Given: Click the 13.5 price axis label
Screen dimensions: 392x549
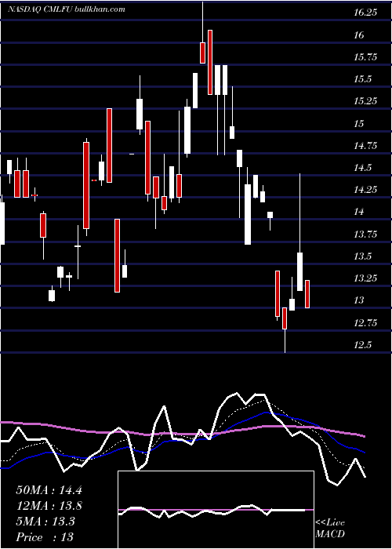Looking at the screenshot, I should pyautogui.click(x=362, y=256).
